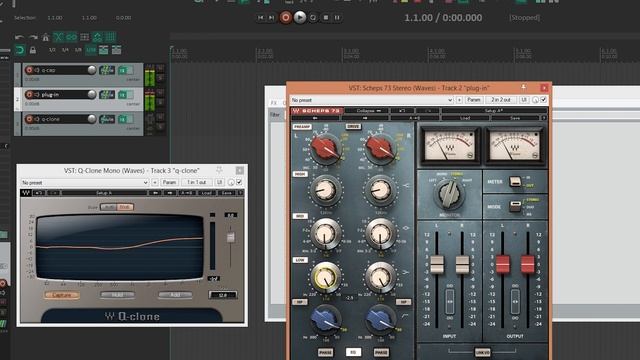Click 2 in 2 out in Scheps 73
The height and width of the screenshot is (360, 640).
click(x=501, y=100)
